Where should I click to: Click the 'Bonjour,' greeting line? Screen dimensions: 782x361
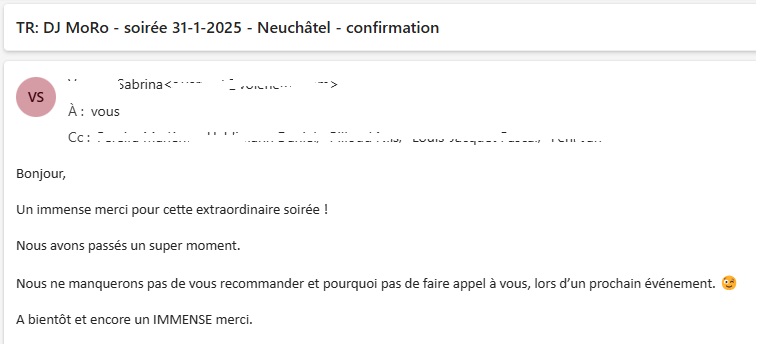[x=41, y=175]
